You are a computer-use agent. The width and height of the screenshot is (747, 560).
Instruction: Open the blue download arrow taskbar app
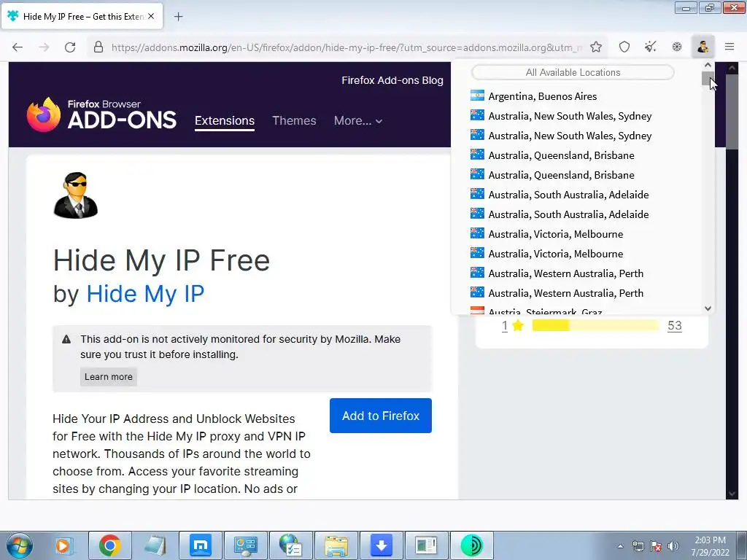click(382, 545)
